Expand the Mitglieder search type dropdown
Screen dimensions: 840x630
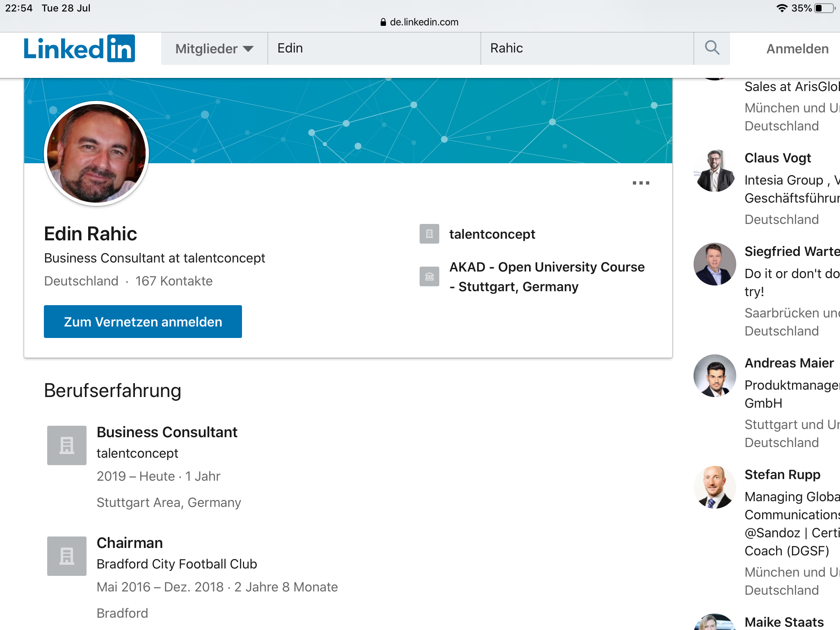click(x=215, y=48)
